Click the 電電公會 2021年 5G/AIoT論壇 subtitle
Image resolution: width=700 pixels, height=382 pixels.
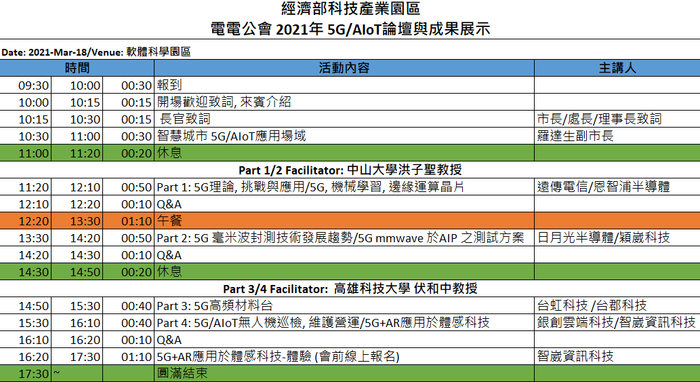pos(350,29)
